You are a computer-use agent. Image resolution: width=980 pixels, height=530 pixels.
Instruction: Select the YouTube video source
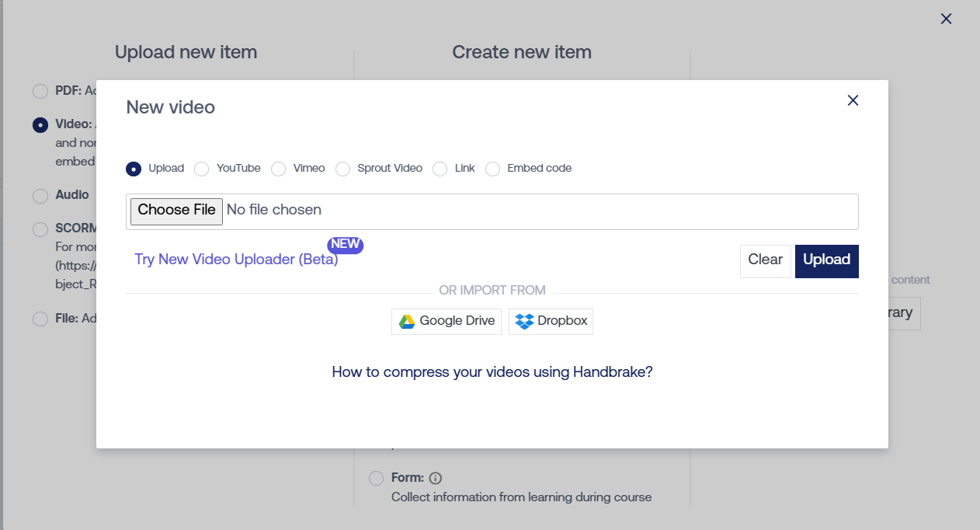click(202, 169)
